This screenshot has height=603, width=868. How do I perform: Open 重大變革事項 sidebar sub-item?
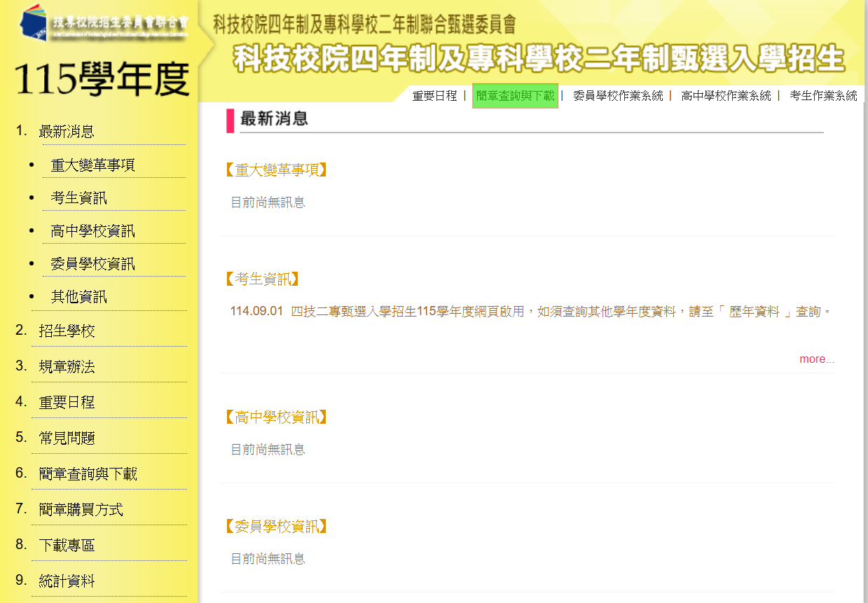click(92, 165)
